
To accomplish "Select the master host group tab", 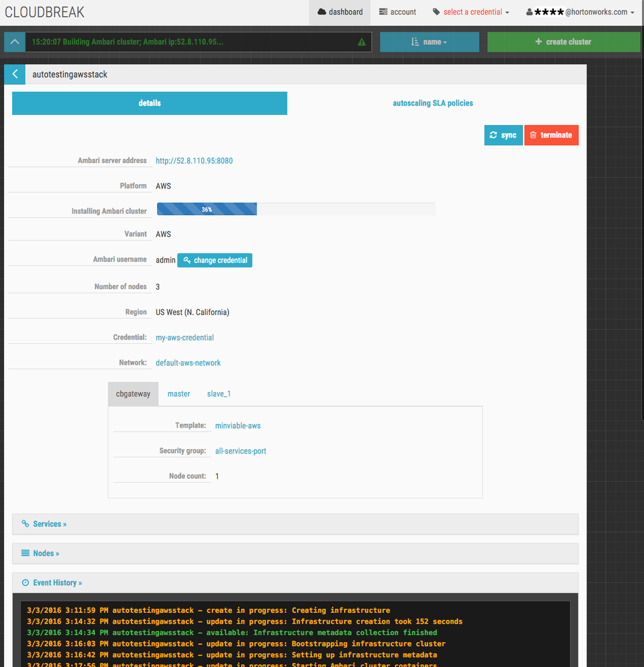I will pyautogui.click(x=179, y=394).
